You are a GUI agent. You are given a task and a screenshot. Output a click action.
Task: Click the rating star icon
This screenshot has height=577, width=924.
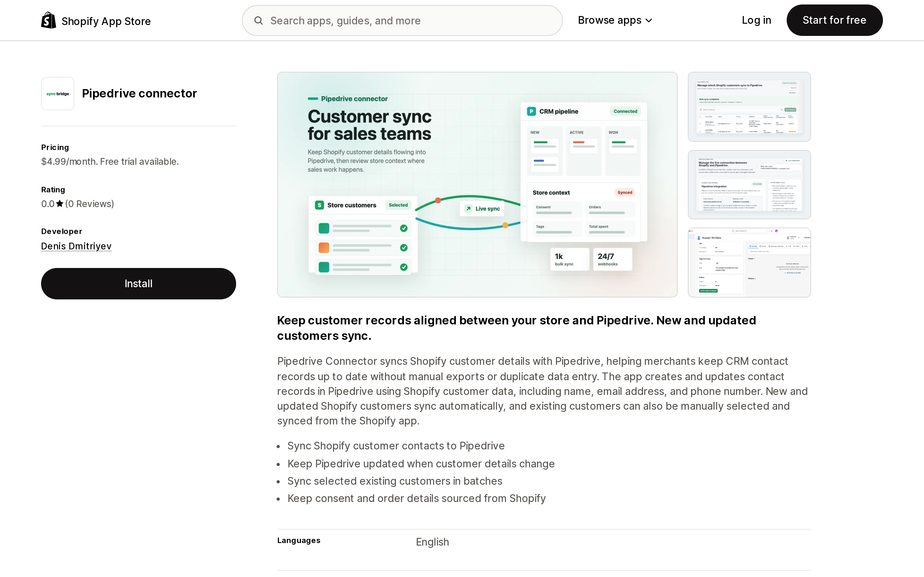coord(60,204)
